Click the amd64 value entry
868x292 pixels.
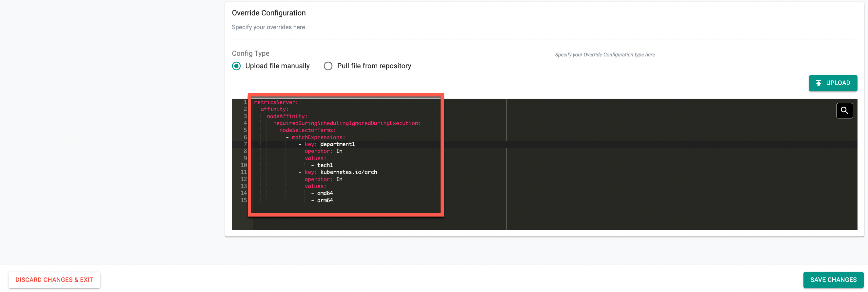tap(325, 193)
